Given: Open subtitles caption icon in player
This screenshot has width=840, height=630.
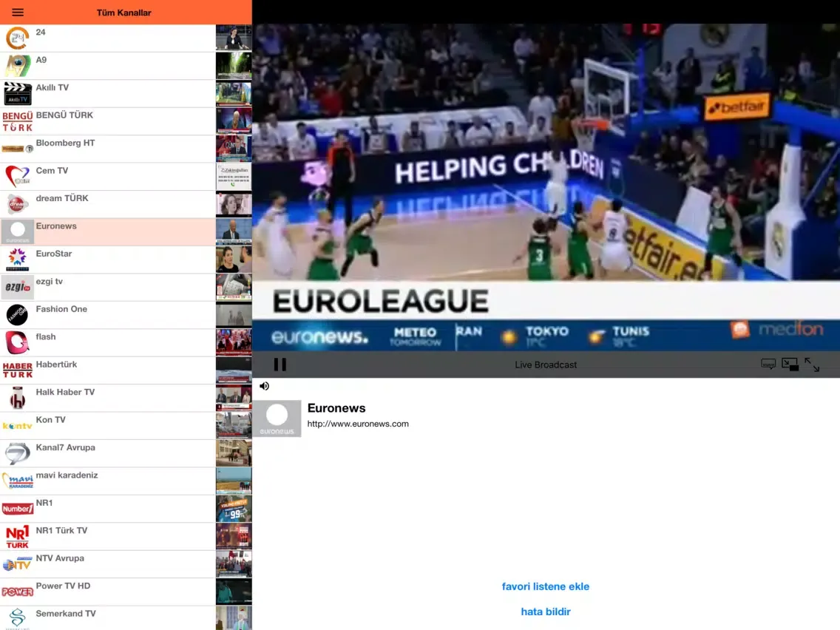Looking at the screenshot, I should 768,365.
